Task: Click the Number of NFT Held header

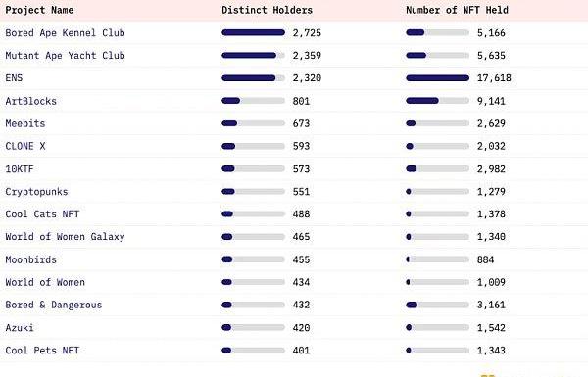Action: 457,10
